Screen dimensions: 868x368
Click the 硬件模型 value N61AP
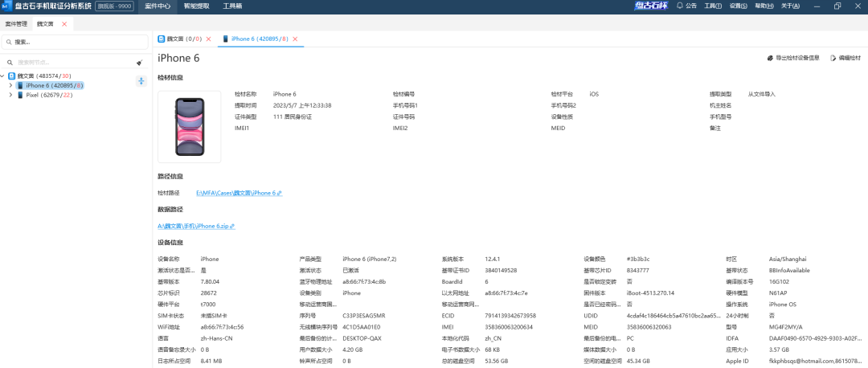779,292
